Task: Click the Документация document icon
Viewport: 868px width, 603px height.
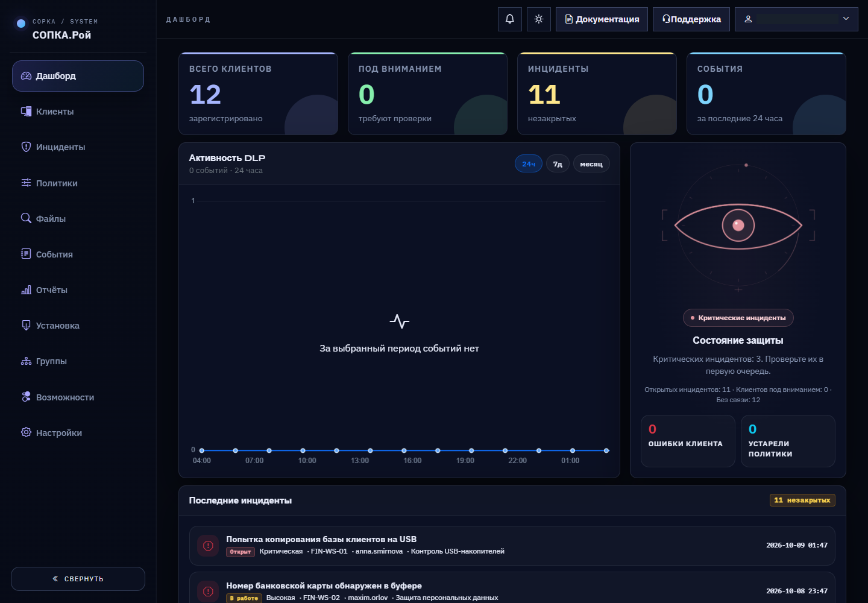Action: click(568, 19)
